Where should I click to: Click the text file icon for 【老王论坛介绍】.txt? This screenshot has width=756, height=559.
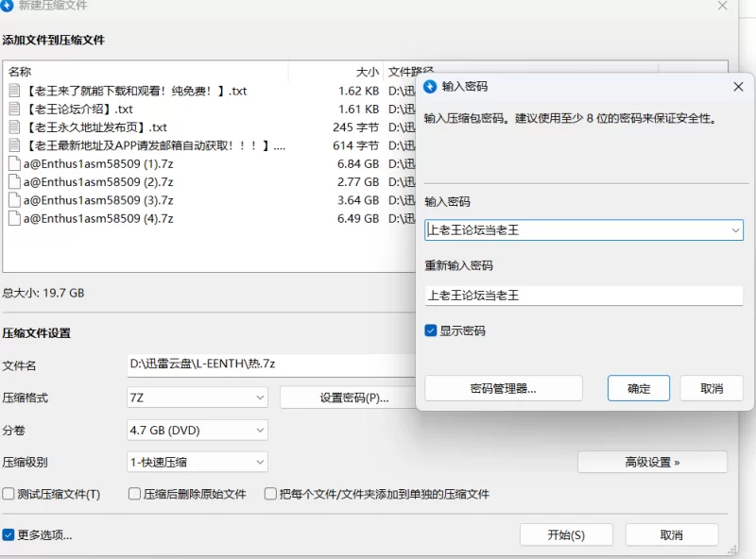[14, 109]
